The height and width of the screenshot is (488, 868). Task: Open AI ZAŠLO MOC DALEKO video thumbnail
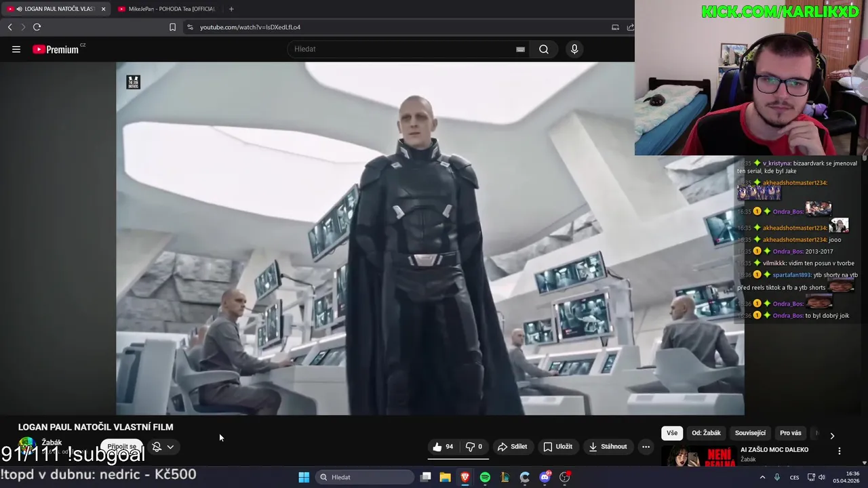click(698, 455)
